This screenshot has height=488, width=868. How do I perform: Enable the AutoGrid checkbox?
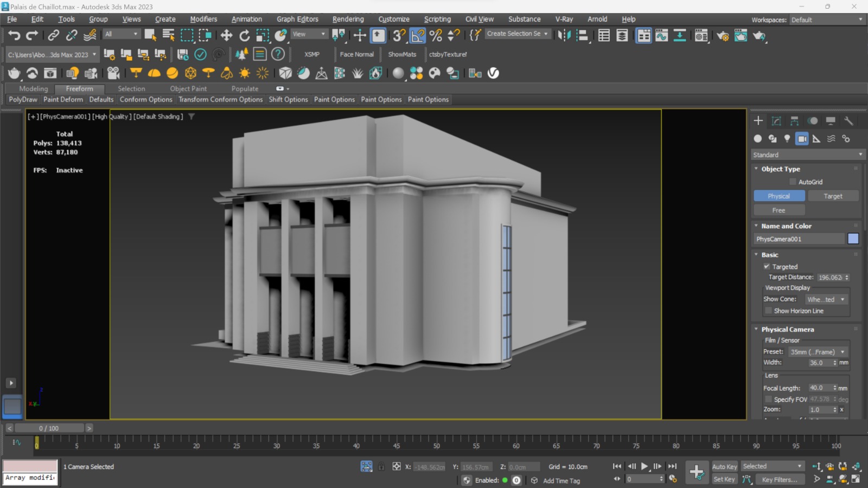coord(793,182)
